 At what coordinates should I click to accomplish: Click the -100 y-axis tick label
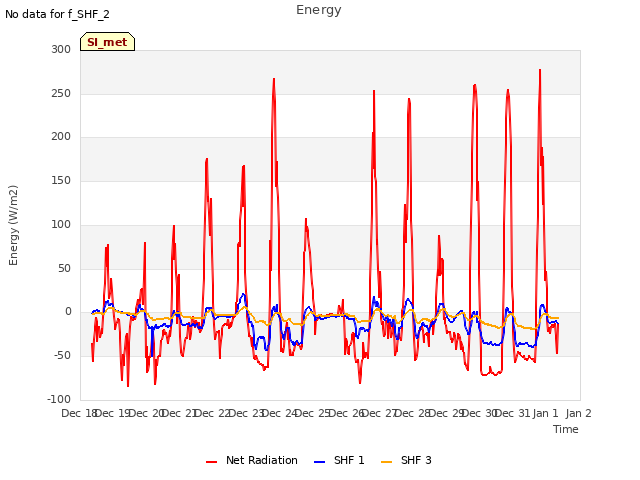(59, 399)
